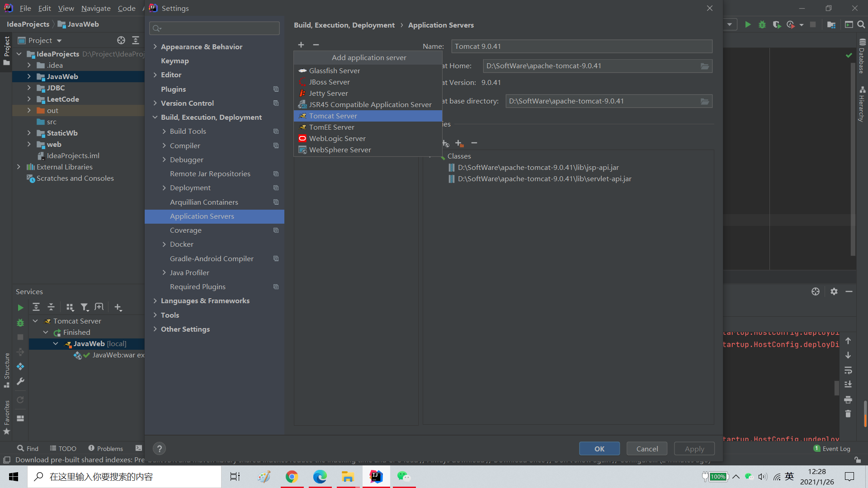Browse for the Tomcat Home folder
This screenshot has width=868, height=488.
[704, 66]
